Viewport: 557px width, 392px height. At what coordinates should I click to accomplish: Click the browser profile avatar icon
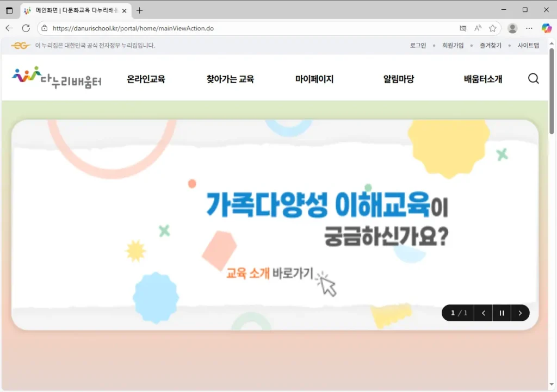(x=512, y=28)
